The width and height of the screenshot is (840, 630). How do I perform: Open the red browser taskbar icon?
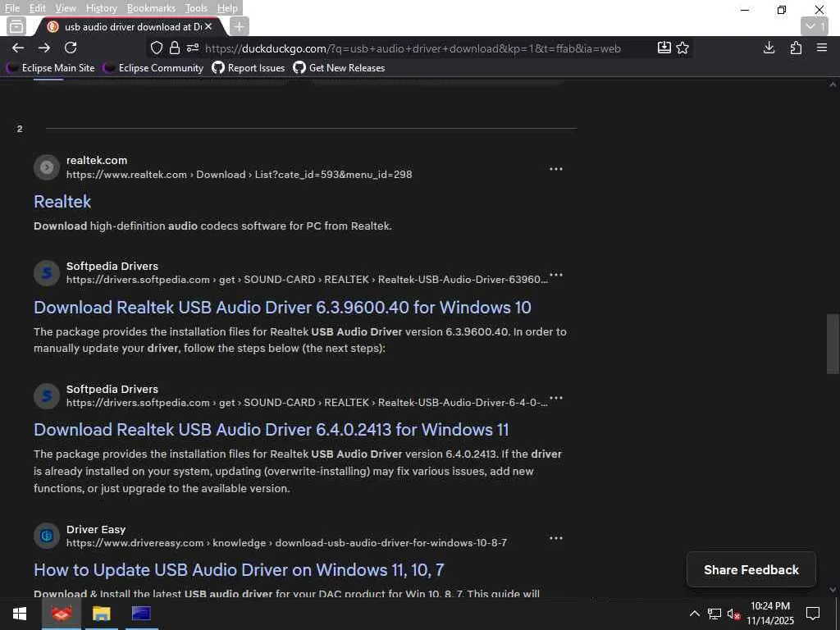pyautogui.click(x=62, y=614)
